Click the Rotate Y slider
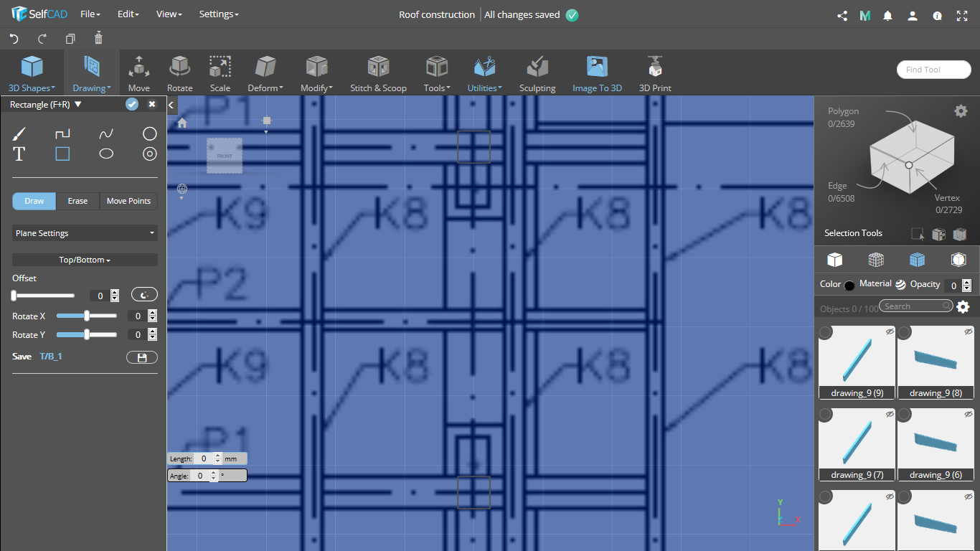This screenshot has height=551, width=980. pyautogui.click(x=87, y=334)
